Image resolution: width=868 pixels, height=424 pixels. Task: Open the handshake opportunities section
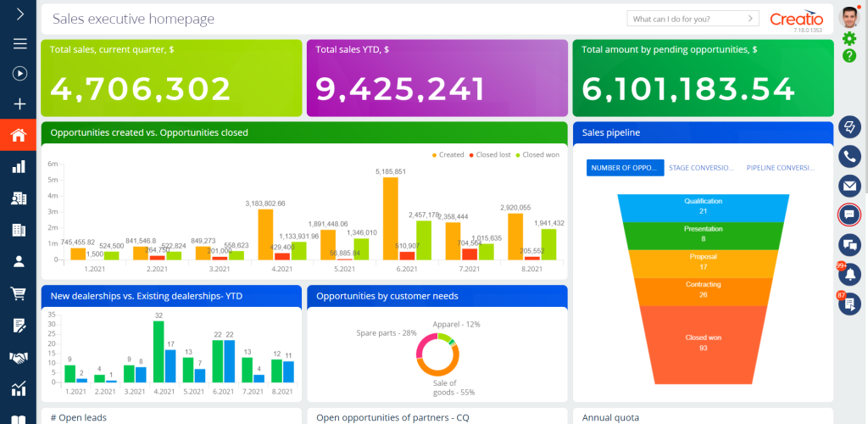19,358
